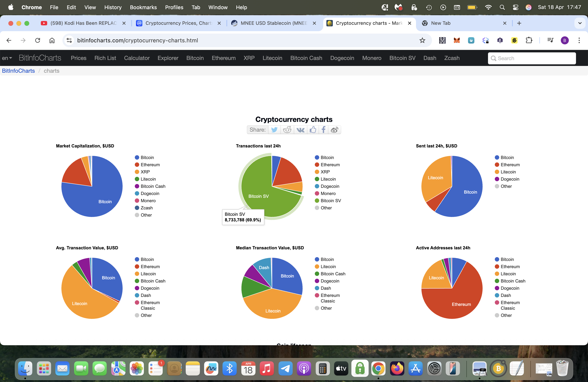Share the page on VK
Image resolution: width=588 pixels, height=382 pixels.
point(300,130)
